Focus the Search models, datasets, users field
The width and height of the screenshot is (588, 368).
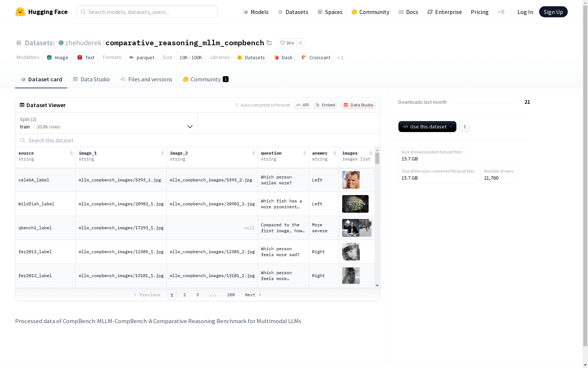click(x=147, y=12)
